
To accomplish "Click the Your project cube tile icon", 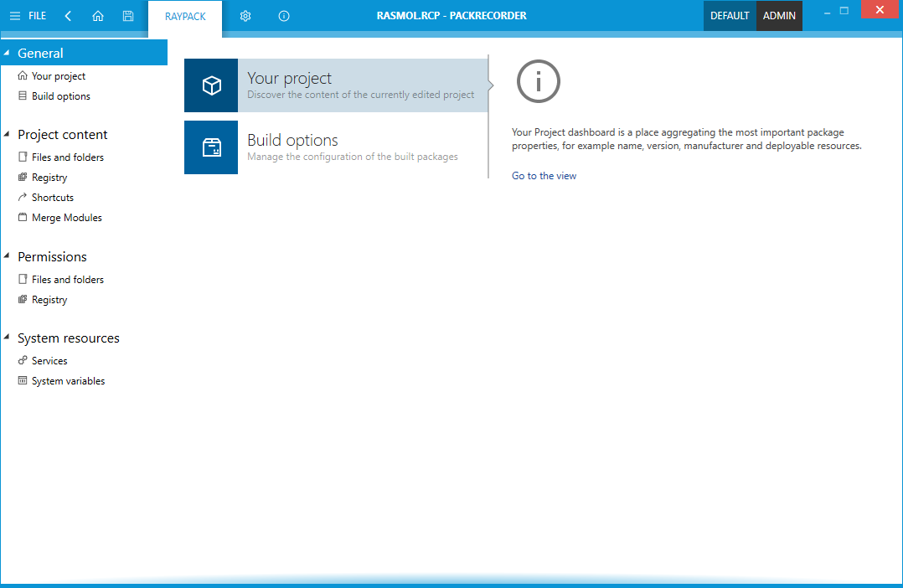I will (x=211, y=85).
